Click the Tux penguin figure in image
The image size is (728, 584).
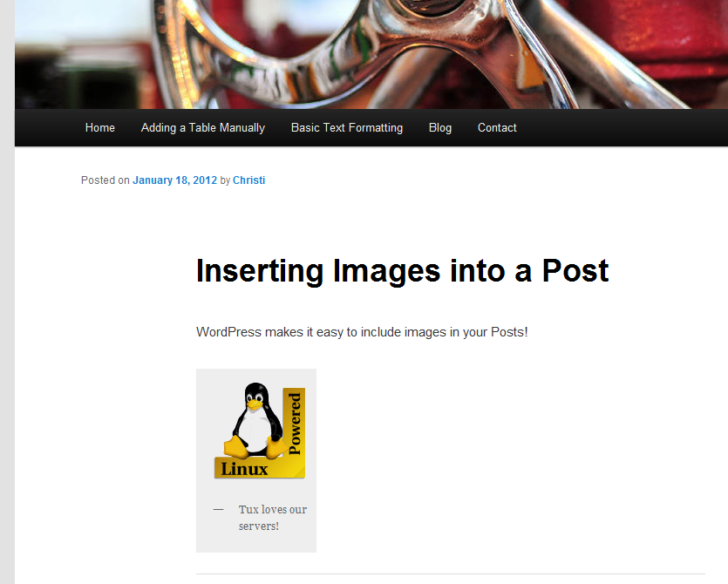[x=253, y=418]
